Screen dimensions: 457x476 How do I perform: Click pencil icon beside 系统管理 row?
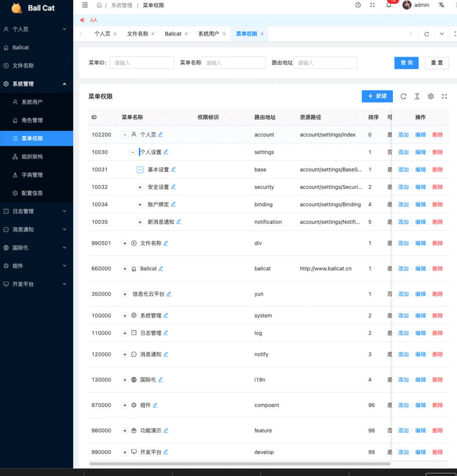pyautogui.click(x=166, y=315)
